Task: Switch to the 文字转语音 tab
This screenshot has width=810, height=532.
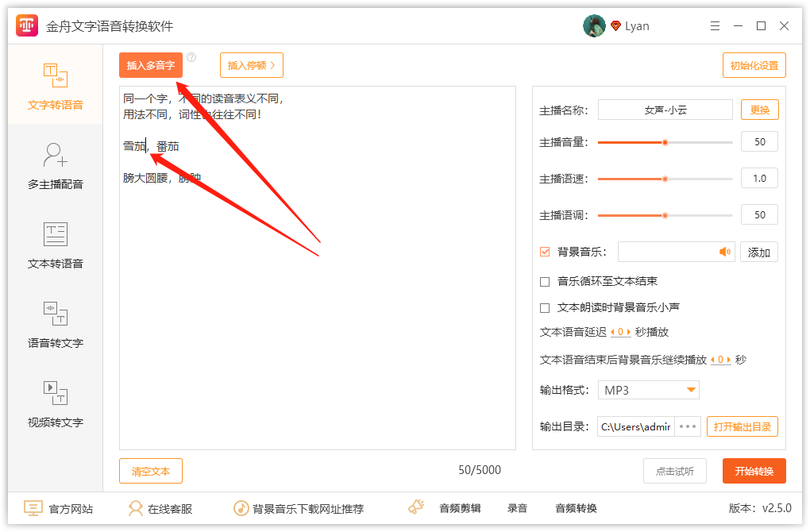Action: click(x=55, y=86)
